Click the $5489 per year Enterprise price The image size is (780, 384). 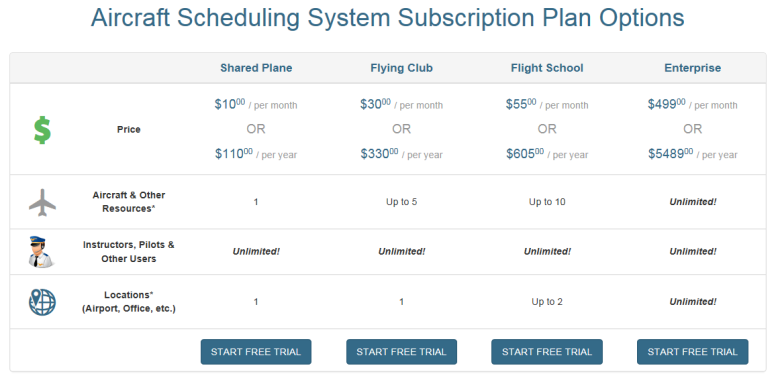pyautogui.click(x=692, y=154)
